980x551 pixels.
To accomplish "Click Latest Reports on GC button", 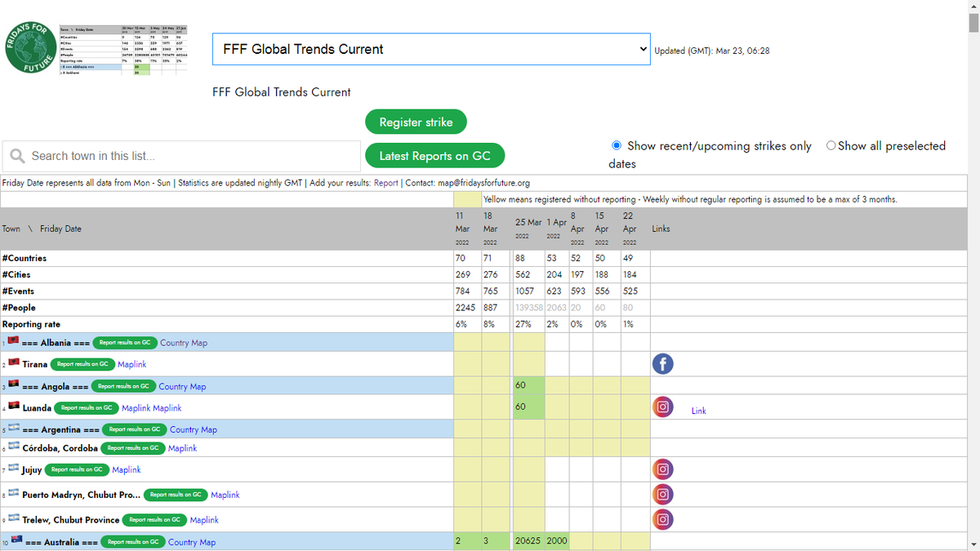I will [x=434, y=156].
